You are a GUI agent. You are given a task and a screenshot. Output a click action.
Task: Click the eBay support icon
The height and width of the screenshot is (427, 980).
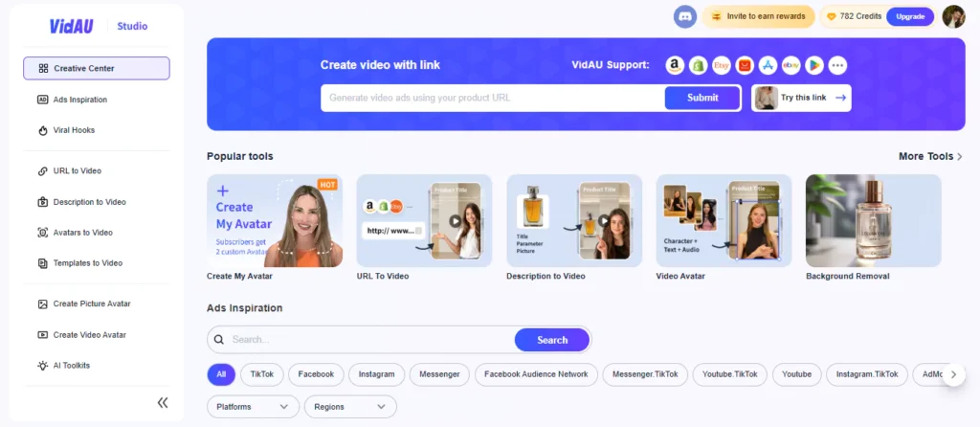791,65
